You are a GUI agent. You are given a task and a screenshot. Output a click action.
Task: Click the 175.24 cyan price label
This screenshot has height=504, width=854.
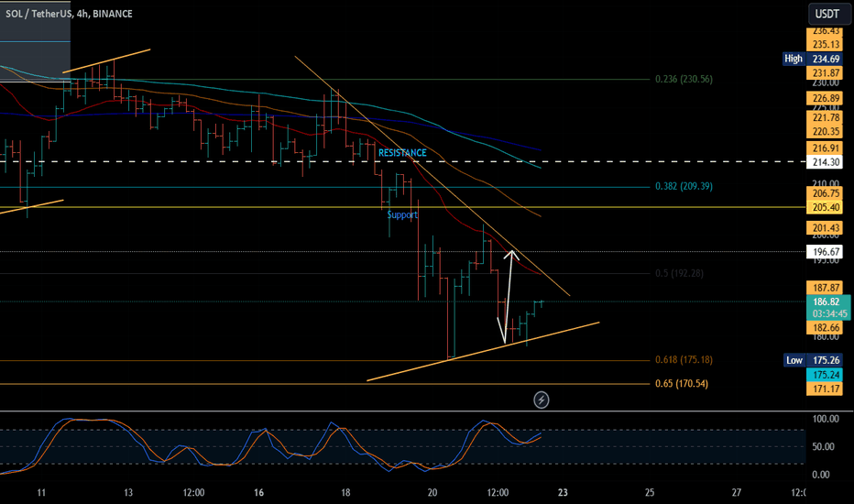(x=826, y=374)
